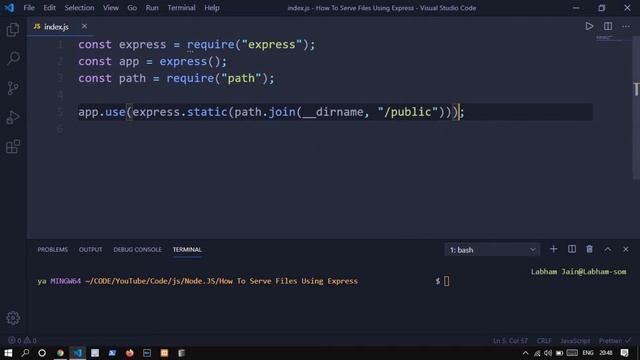Open the Edit menu

(x=49, y=8)
